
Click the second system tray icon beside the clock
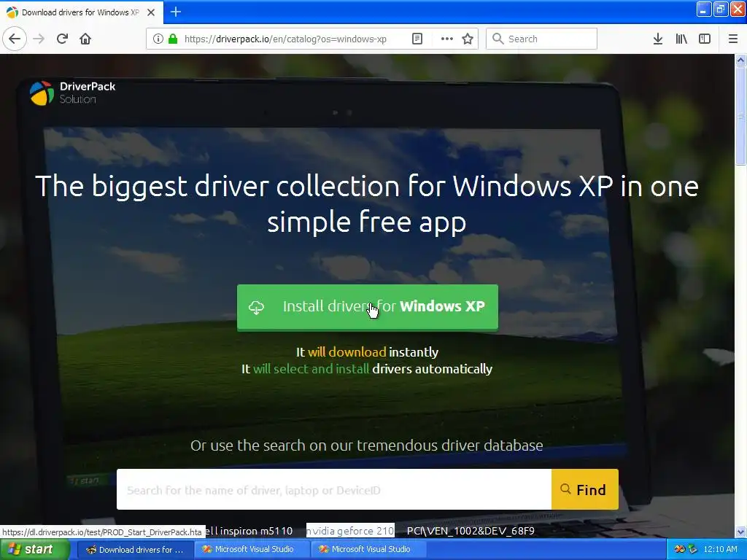coord(693,549)
